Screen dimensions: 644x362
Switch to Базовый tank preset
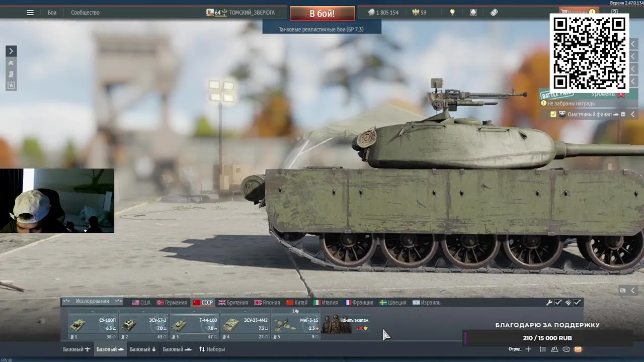pyautogui.click(x=110, y=349)
